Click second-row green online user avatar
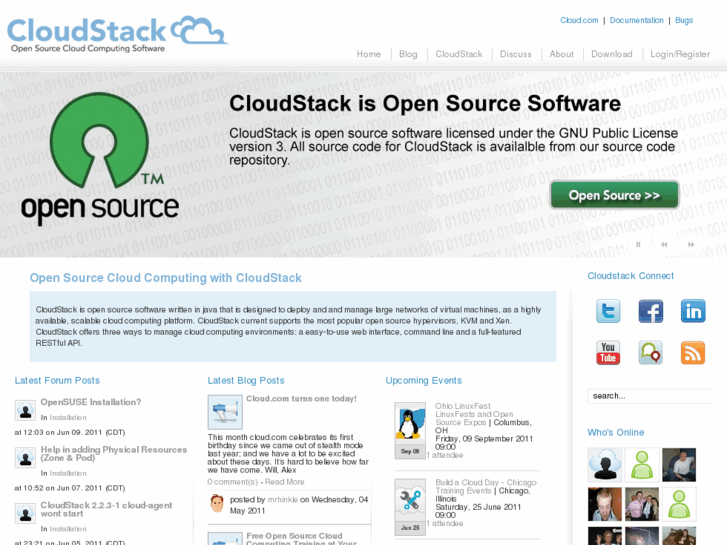727x545 pixels. click(x=679, y=504)
